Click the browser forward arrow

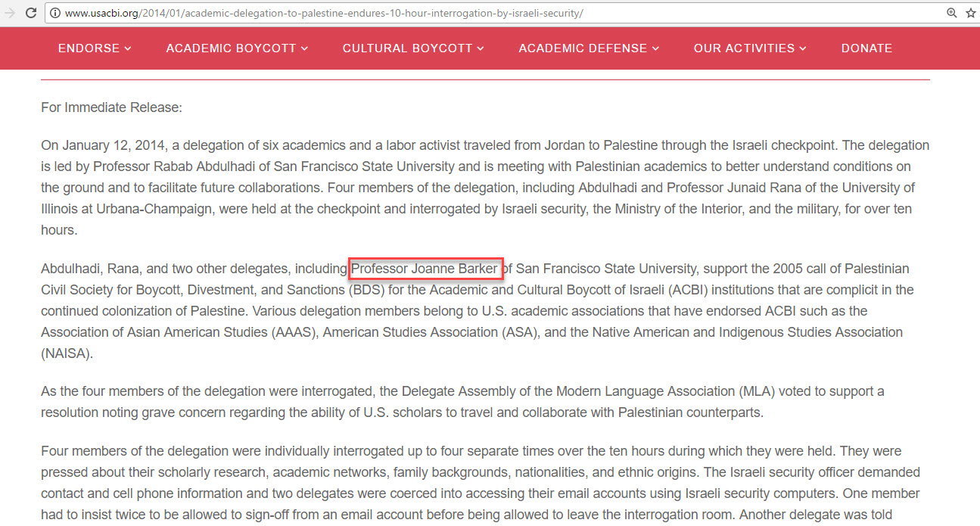pyautogui.click(x=9, y=13)
